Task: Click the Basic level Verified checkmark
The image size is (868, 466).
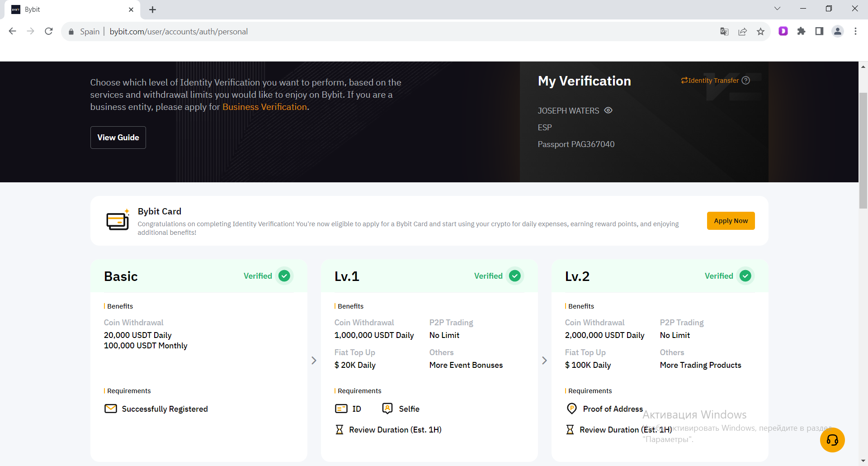Action: (x=284, y=276)
